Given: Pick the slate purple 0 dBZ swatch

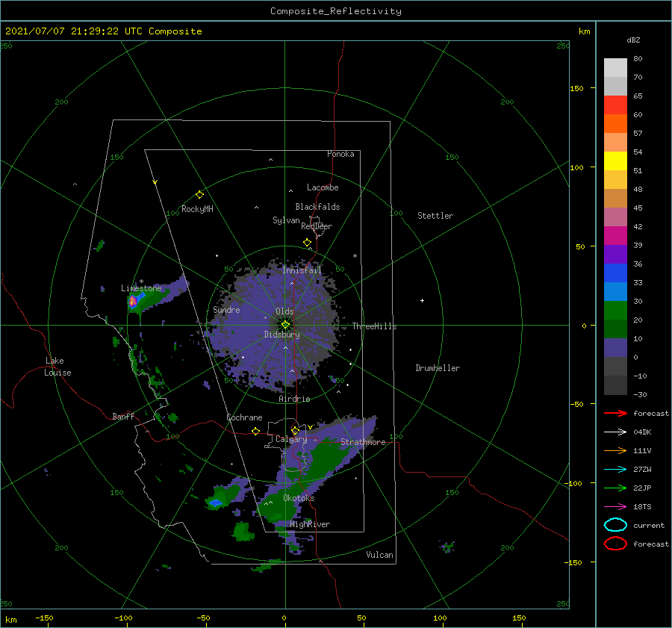Looking at the screenshot, I should tap(615, 347).
